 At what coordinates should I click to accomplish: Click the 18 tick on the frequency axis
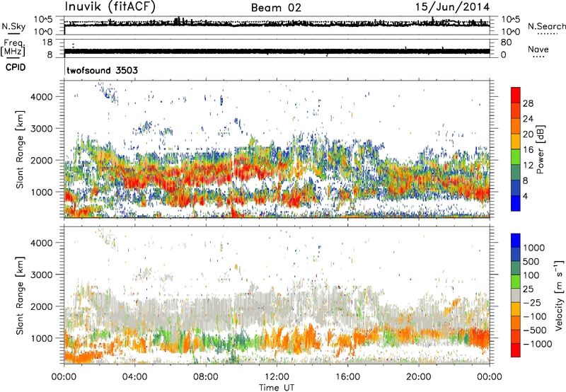point(47,42)
